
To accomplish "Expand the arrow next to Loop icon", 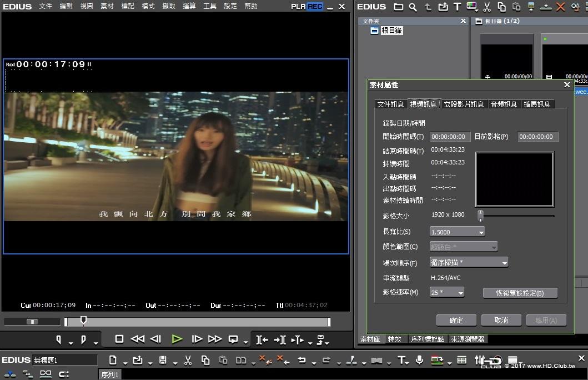I will coord(245,342).
